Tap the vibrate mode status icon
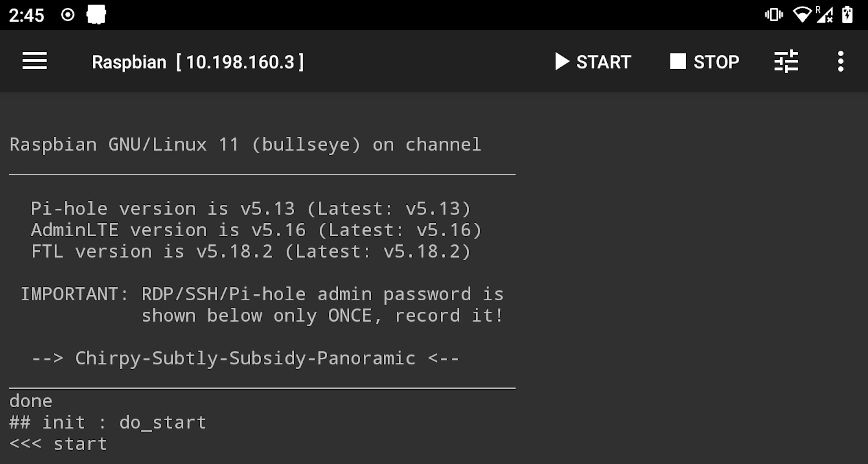 774,14
